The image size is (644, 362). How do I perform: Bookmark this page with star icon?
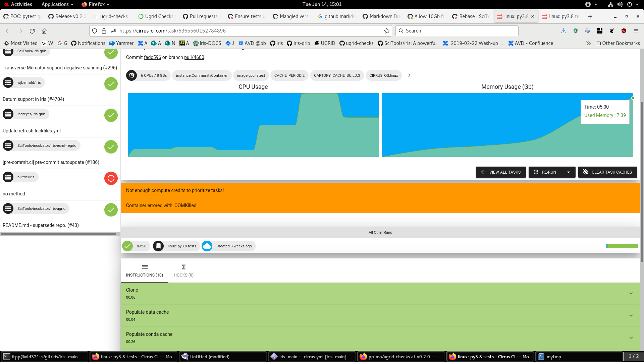(387, 31)
